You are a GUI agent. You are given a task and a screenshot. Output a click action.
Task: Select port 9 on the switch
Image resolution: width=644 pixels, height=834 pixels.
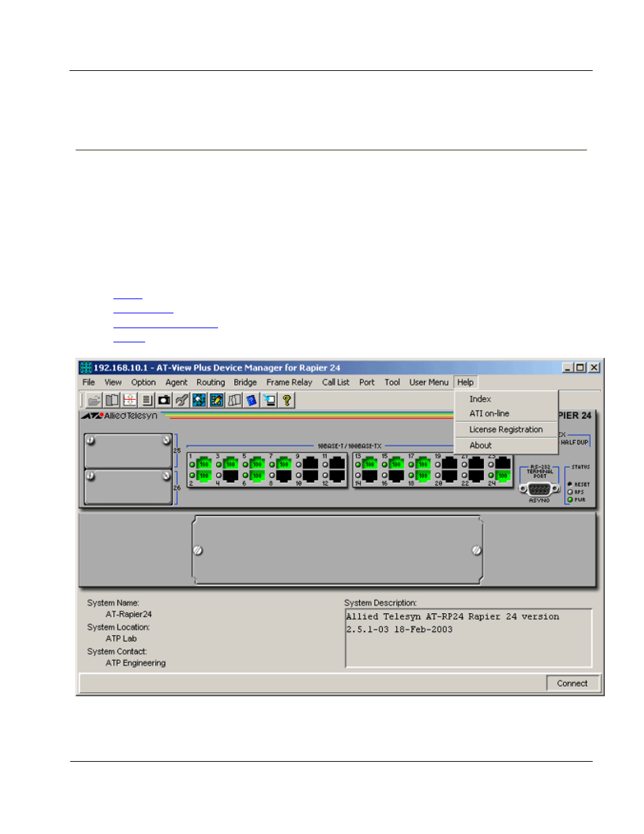(311, 464)
